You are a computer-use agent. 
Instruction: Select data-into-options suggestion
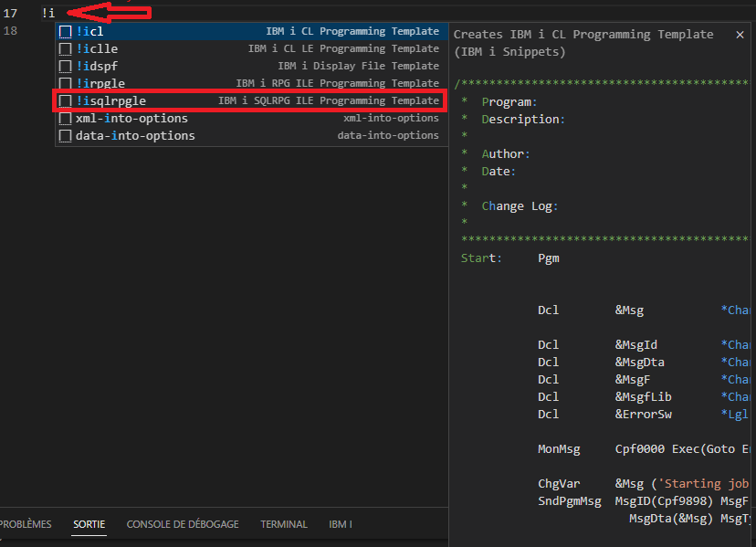(252, 135)
